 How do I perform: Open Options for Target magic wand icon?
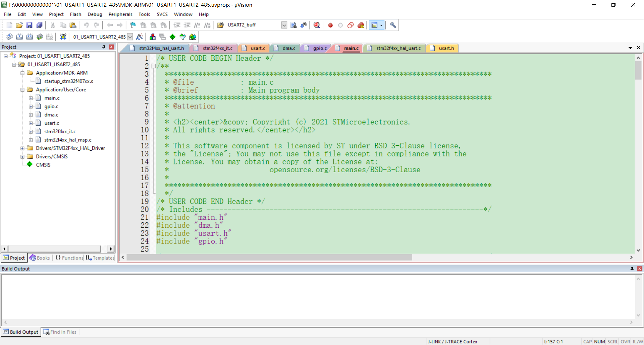(x=140, y=37)
